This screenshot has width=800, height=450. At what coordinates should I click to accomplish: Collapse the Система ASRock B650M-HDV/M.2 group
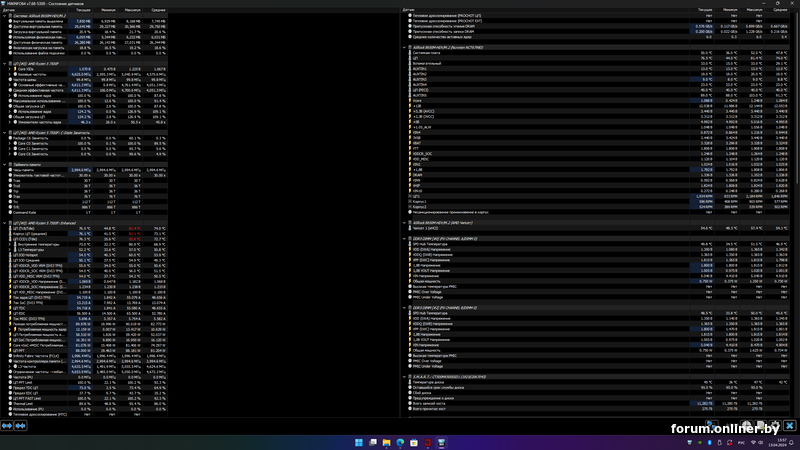[x=5, y=16]
